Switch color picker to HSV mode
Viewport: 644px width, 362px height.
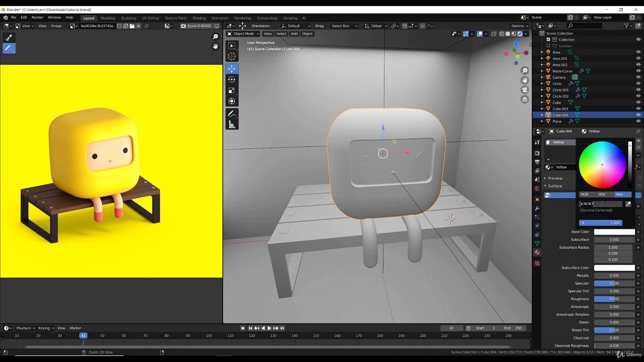(602, 195)
